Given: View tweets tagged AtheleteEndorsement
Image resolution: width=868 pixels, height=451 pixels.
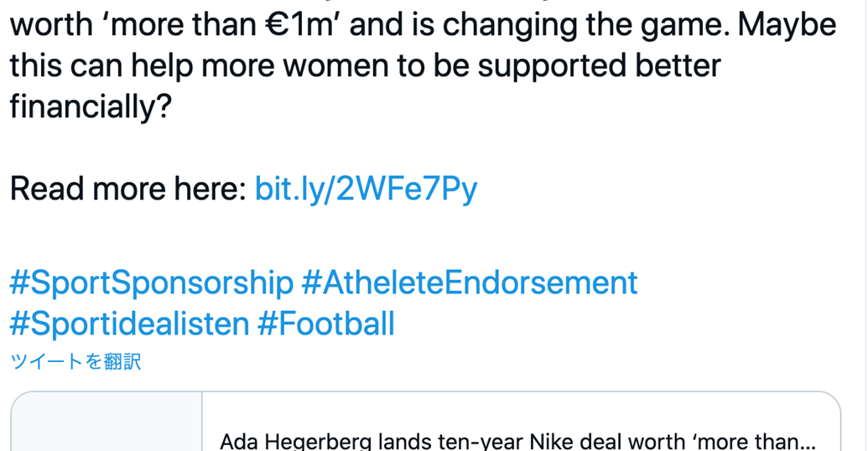Looking at the screenshot, I should click(x=470, y=283).
